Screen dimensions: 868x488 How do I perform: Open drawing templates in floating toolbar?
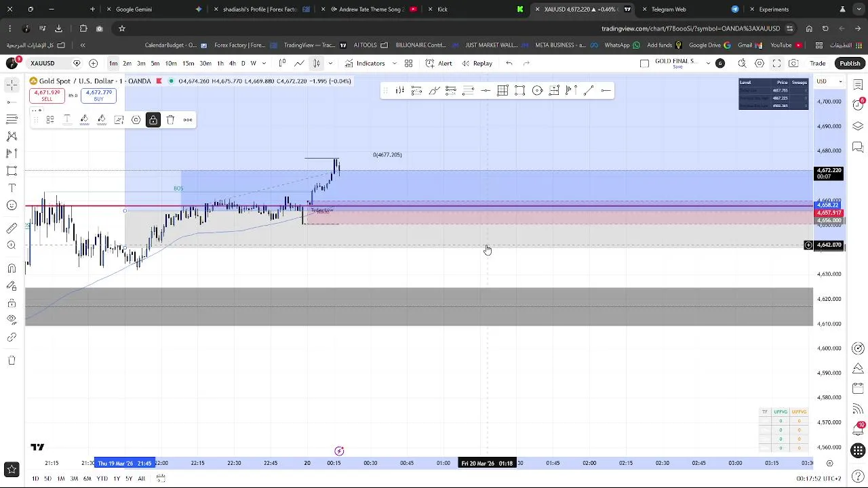coord(50,120)
